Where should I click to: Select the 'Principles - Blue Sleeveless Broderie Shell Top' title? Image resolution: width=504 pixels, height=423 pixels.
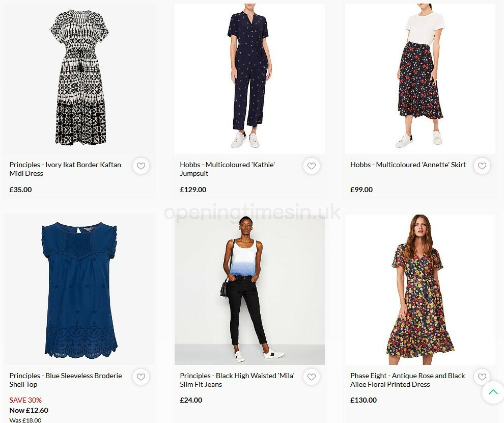[x=66, y=380]
